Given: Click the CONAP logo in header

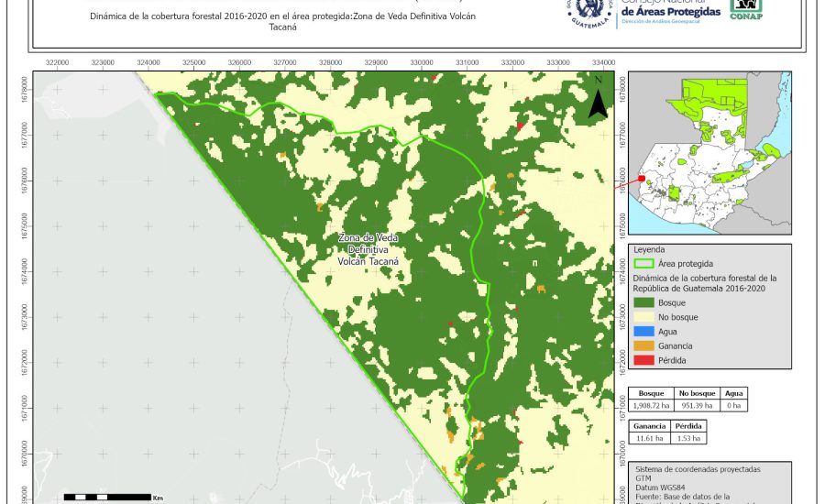Looking at the screenshot, I should 746,9.
